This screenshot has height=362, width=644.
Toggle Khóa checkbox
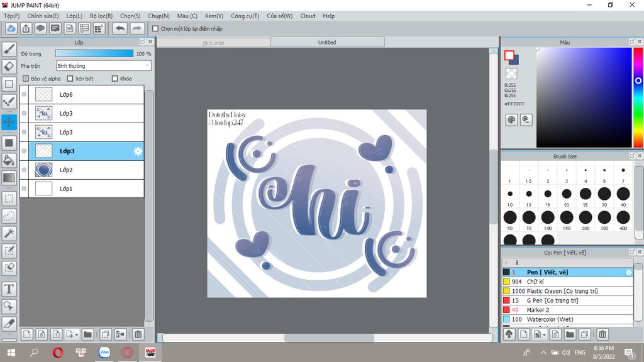[x=114, y=79]
